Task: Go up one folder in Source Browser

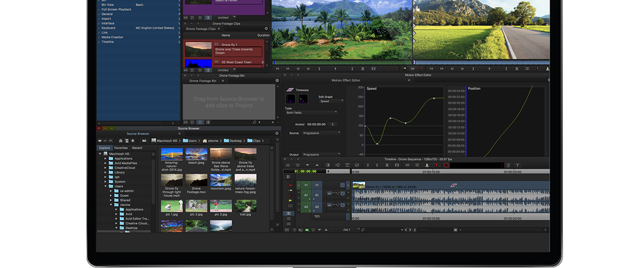Action: [111, 140]
